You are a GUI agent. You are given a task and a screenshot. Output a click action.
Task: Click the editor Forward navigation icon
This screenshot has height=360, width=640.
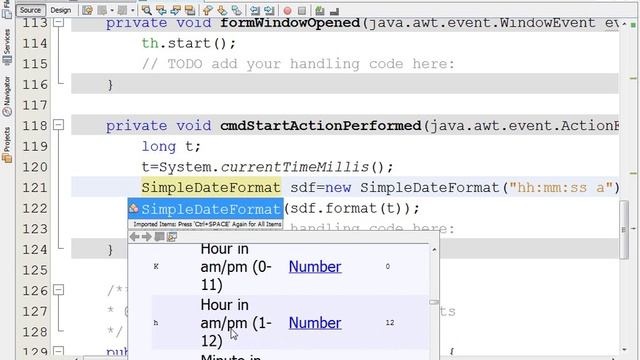coord(122,10)
